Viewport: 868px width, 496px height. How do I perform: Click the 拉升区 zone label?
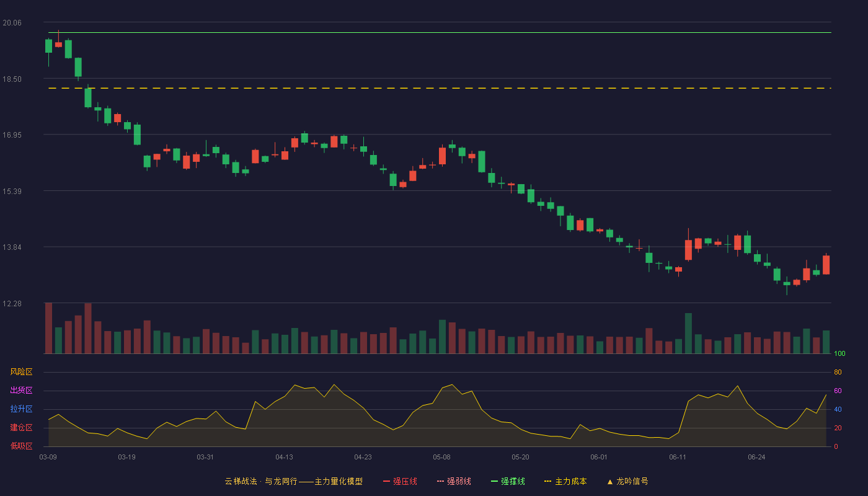(21, 409)
